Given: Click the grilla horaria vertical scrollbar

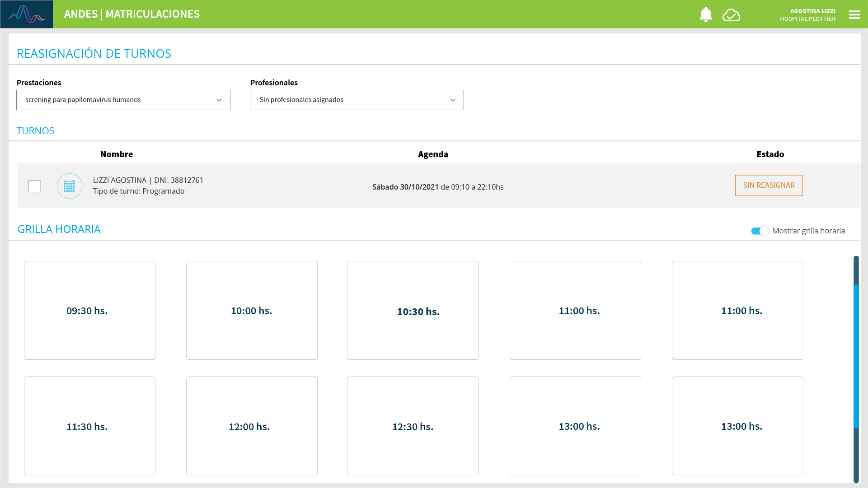Looking at the screenshot, I should [x=856, y=357].
